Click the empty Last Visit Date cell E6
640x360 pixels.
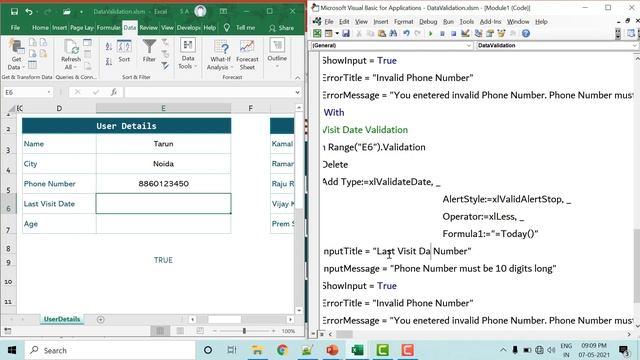[x=163, y=204]
